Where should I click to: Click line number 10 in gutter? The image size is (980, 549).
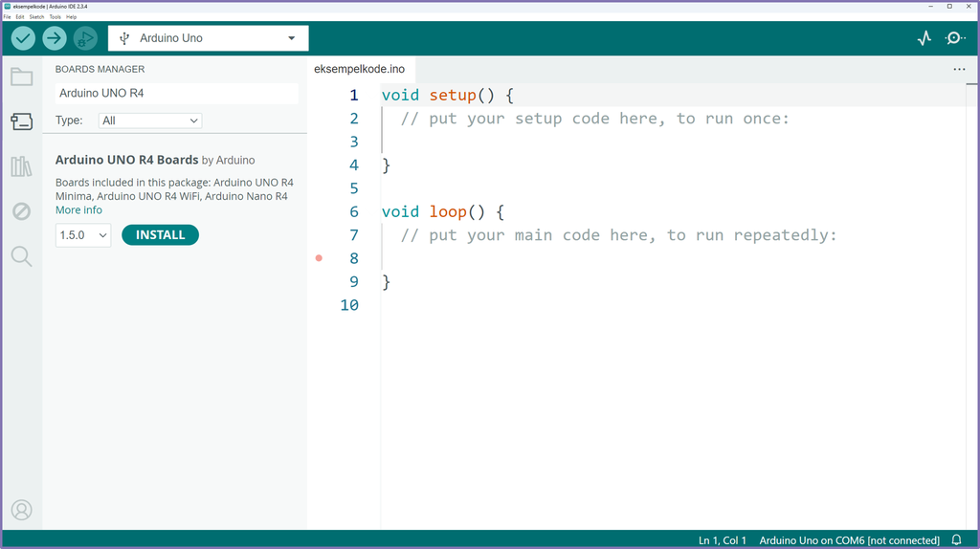point(349,305)
